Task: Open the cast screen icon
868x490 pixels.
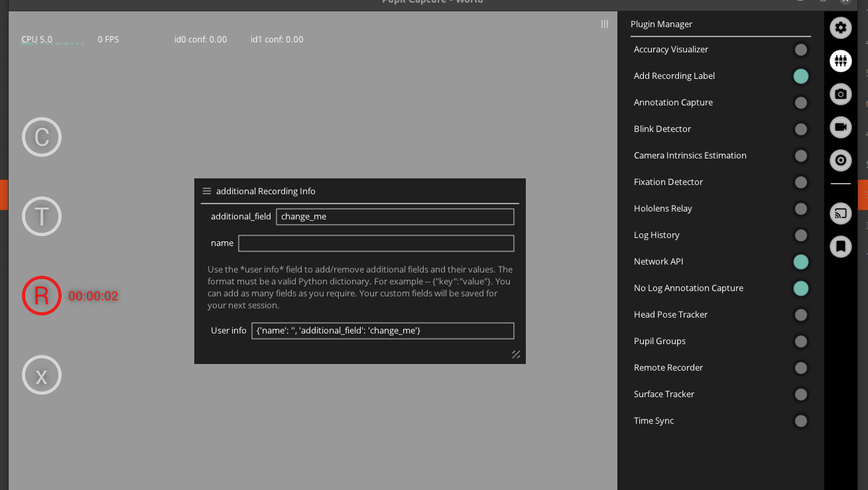Action: click(841, 214)
